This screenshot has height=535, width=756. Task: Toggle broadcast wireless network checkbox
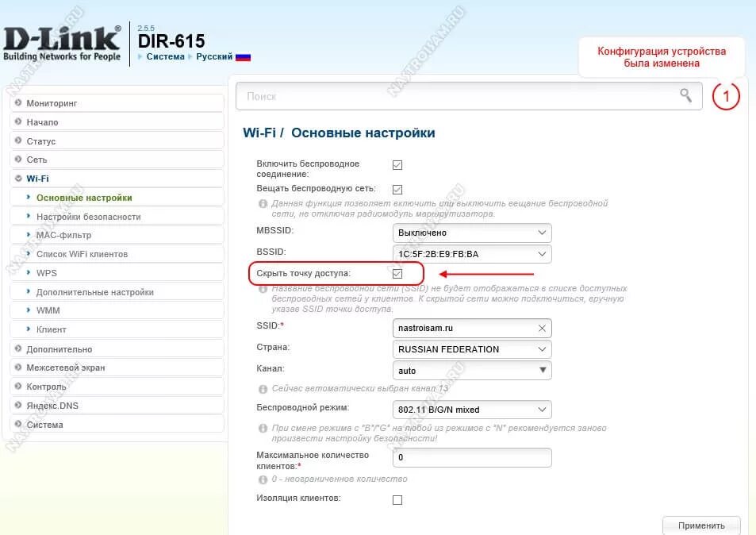(397, 189)
